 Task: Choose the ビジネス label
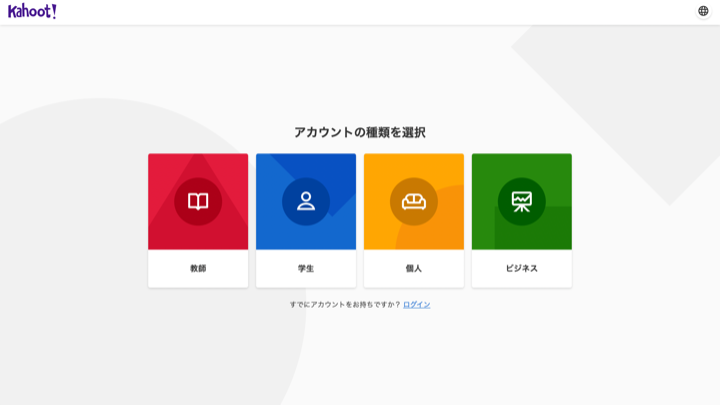[522, 269]
